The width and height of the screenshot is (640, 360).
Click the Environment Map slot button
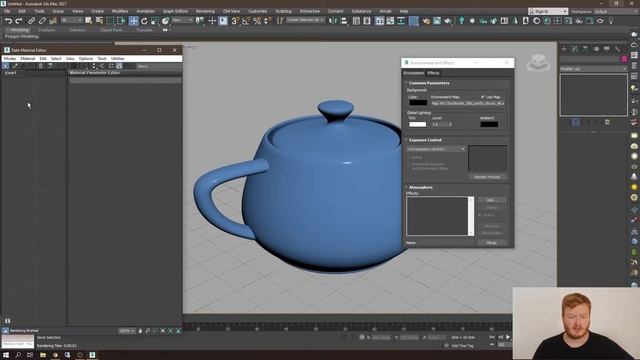coord(468,103)
